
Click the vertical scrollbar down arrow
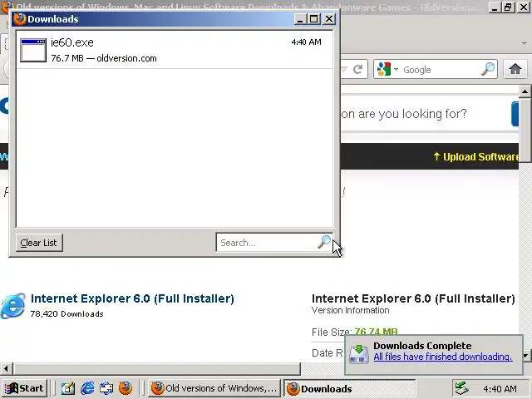pos(525,357)
